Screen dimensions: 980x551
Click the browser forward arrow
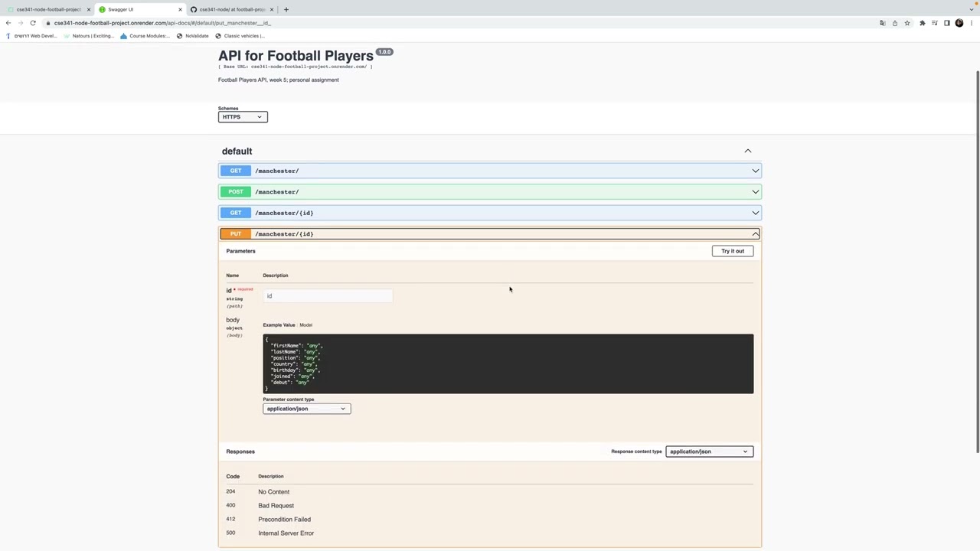coord(21,23)
